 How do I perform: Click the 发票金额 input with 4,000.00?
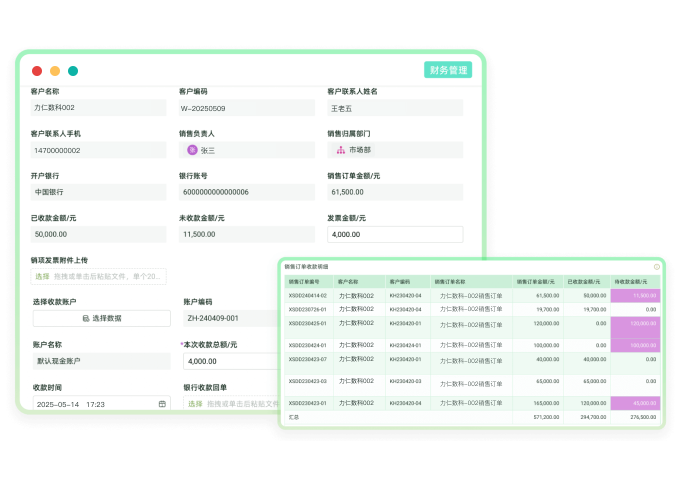(395, 234)
